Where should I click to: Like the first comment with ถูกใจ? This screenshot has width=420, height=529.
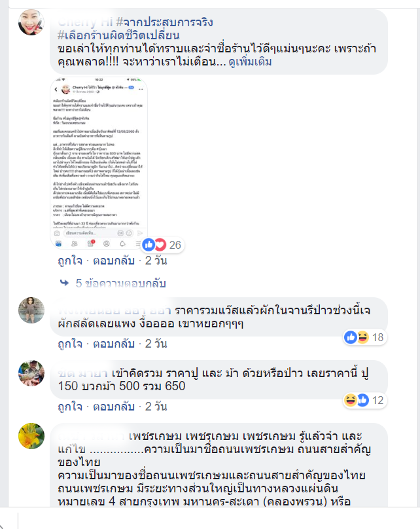pos(70,261)
